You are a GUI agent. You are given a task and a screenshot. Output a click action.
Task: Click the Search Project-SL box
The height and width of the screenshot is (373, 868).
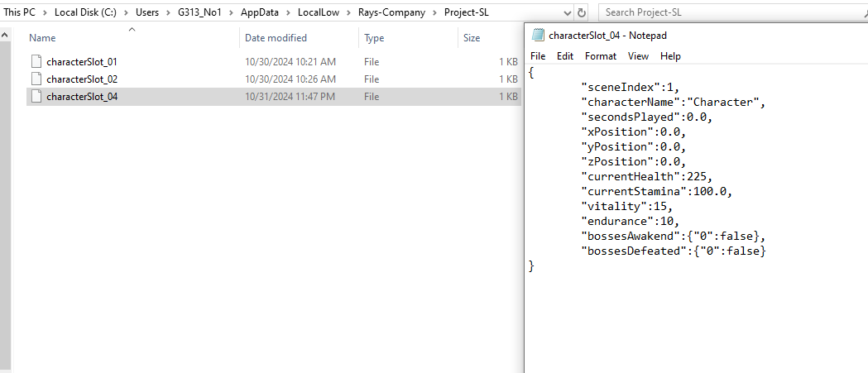(732, 12)
